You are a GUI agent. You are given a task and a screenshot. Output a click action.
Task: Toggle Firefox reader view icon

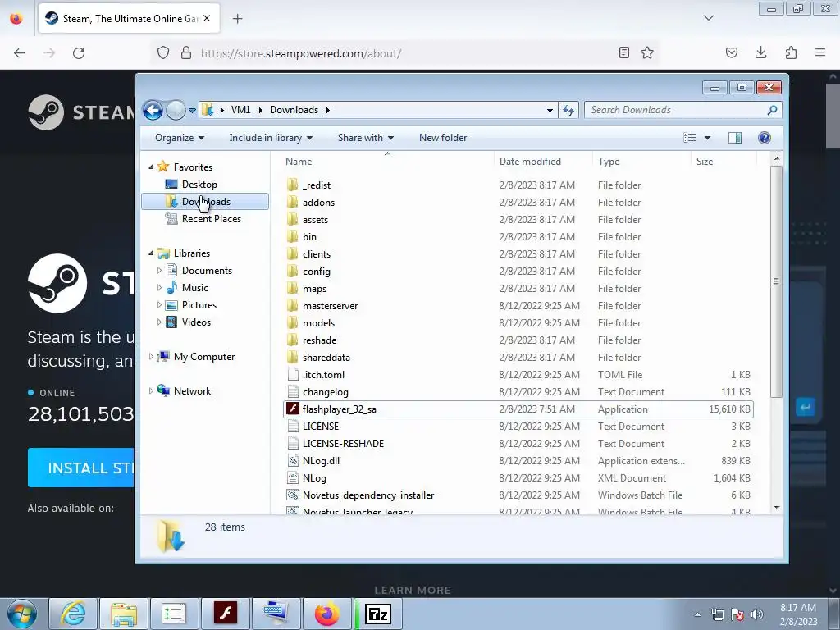pos(624,52)
